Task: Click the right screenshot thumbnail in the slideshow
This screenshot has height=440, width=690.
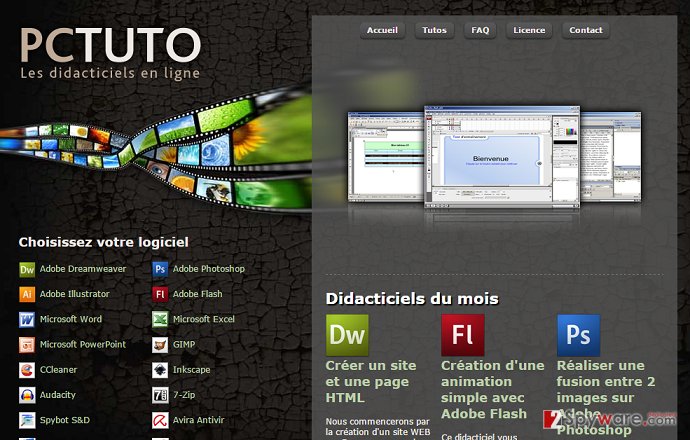Action: (610, 157)
